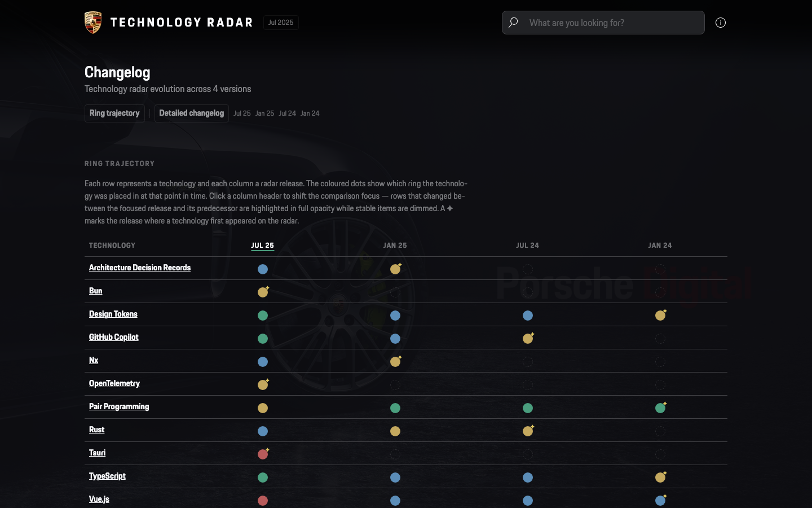This screenshot has height=508, width=812.
Task: Focus the JAN 25 column header
Action: 395,246
